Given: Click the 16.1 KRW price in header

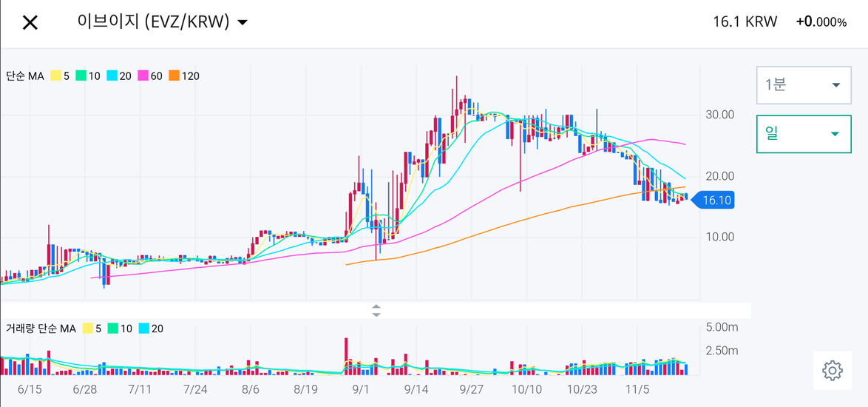Looking at the screenshot, I should click(745, 21).
